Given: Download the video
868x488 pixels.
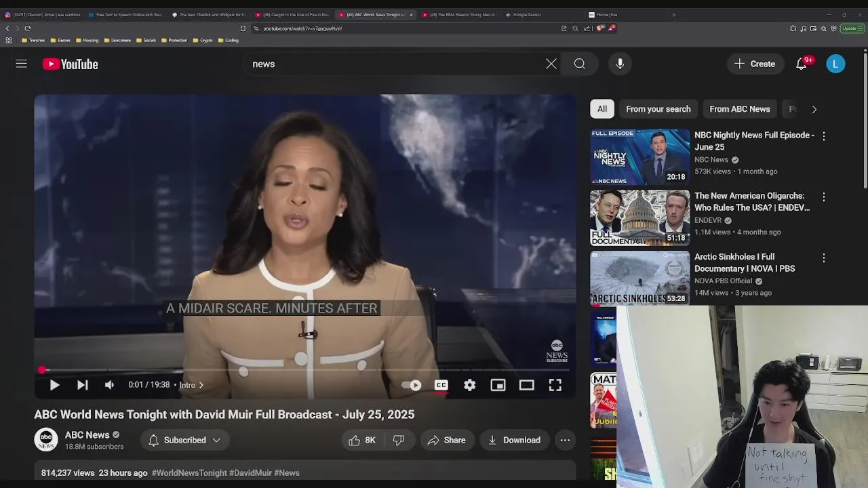Looking at the screenshot, I should pyautogui.click(x=514, y=440).
